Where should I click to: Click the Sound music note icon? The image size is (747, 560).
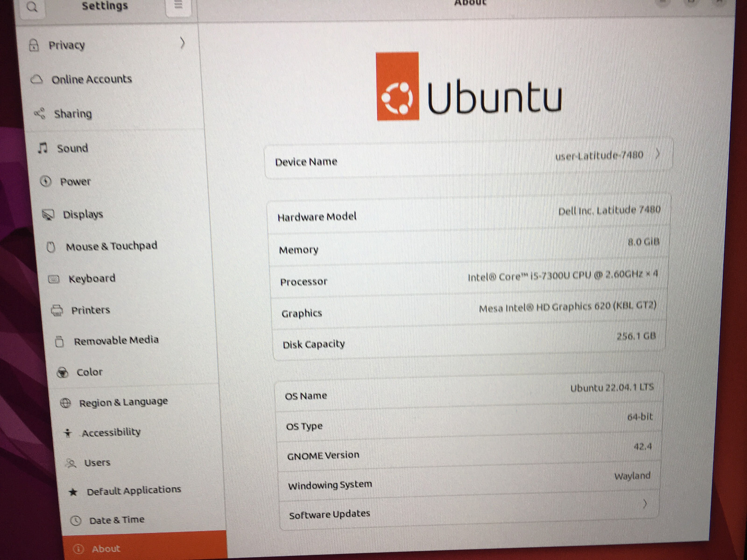(43, 148)
